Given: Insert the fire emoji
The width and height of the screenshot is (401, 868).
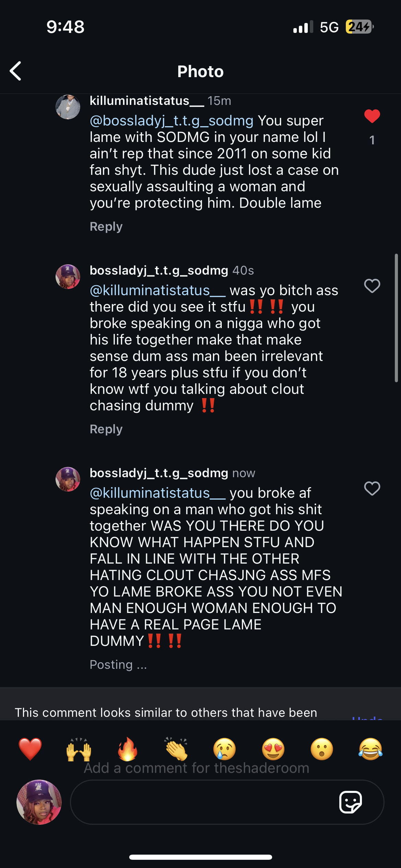Looking at the screenshot, I should click(127, 749).
